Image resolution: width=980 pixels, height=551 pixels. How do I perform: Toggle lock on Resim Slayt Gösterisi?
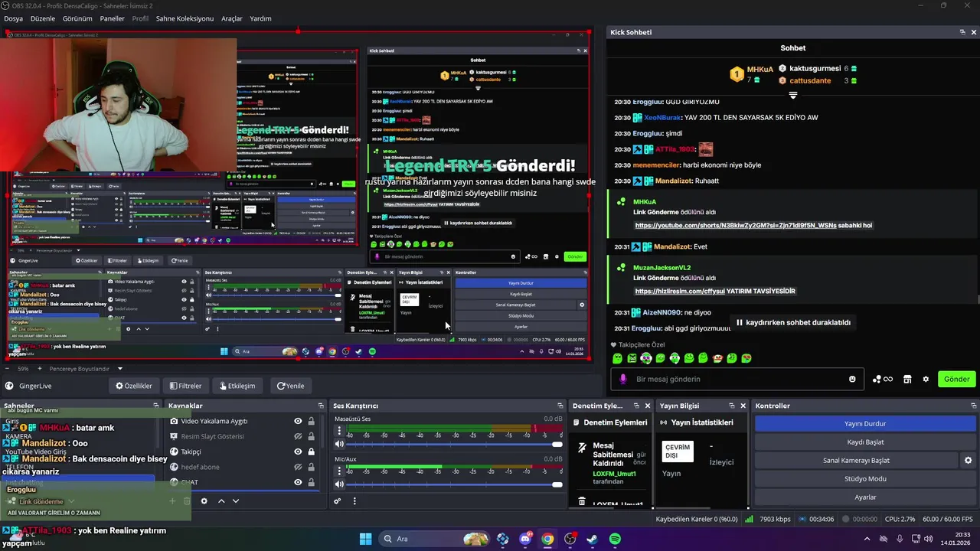pos(311,436)
